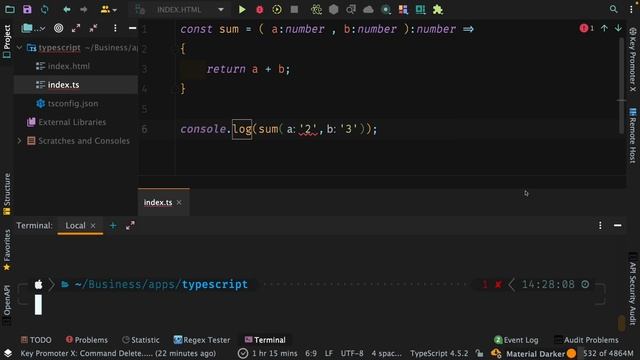
Task: Click the 6:9 line column indicator
Action: [x=311, y=353]
